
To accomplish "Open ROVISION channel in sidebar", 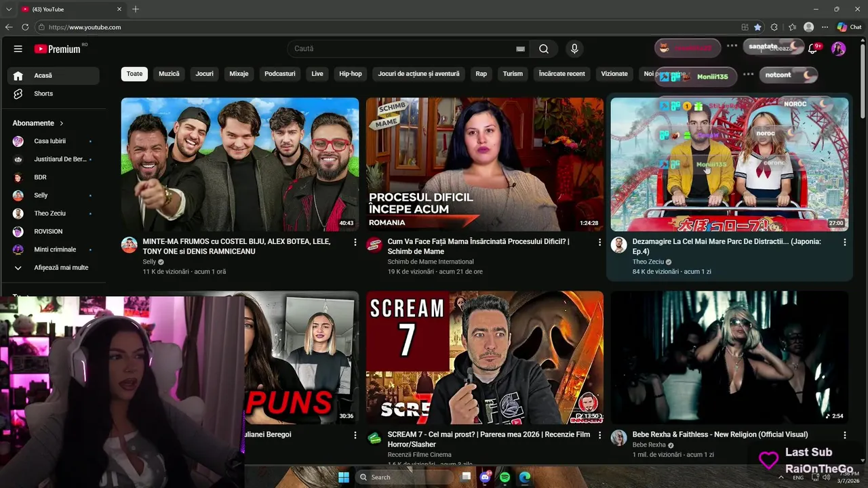I will [x=54, y=231].
